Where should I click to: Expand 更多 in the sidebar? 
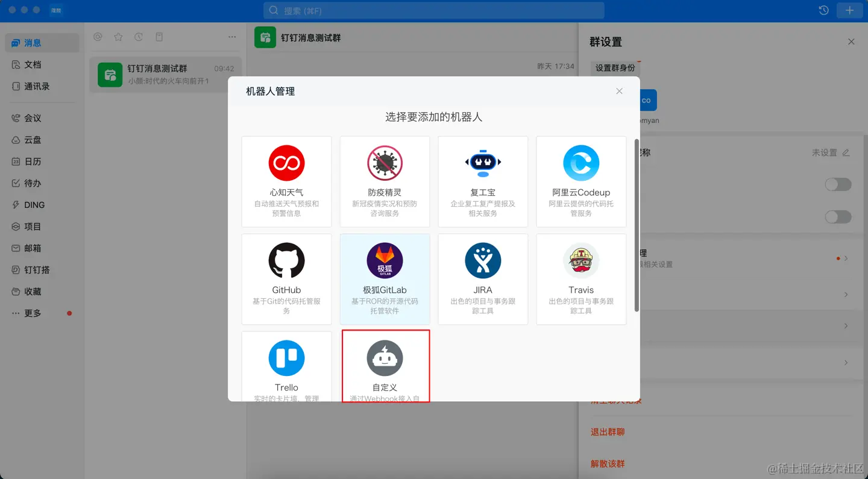coord(42,313)
